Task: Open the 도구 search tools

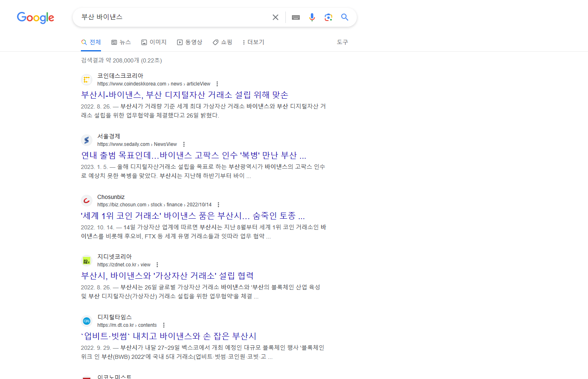Action: coord(342,42)
